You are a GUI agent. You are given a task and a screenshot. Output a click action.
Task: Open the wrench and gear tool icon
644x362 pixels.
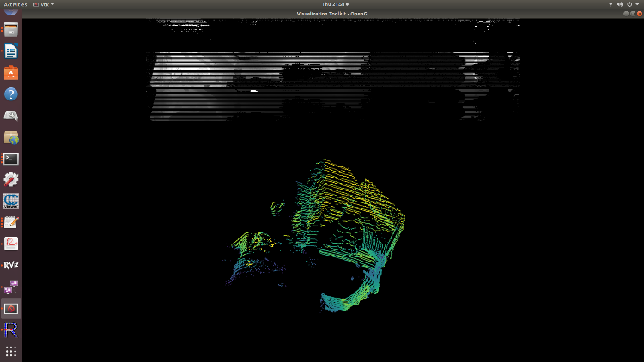[11, 180]
